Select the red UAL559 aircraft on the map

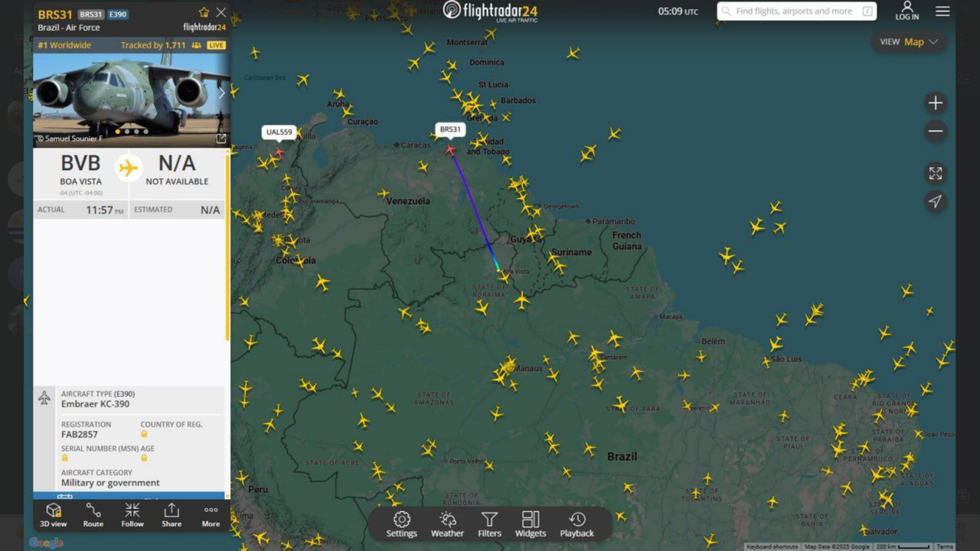point(279,152)
